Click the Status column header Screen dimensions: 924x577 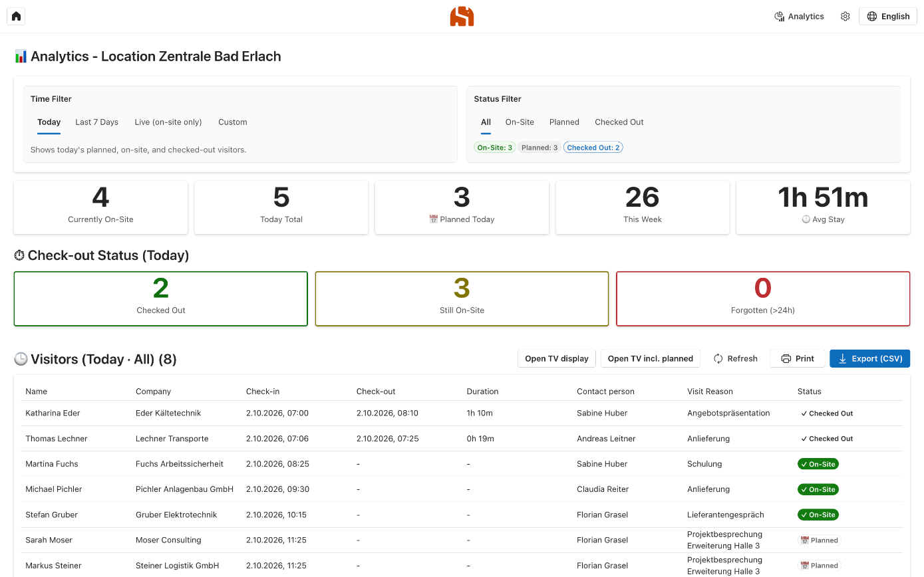810,392
